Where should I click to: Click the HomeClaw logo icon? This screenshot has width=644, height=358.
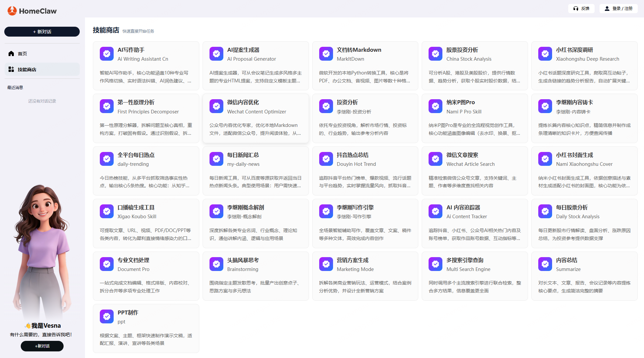pos(12,11)
